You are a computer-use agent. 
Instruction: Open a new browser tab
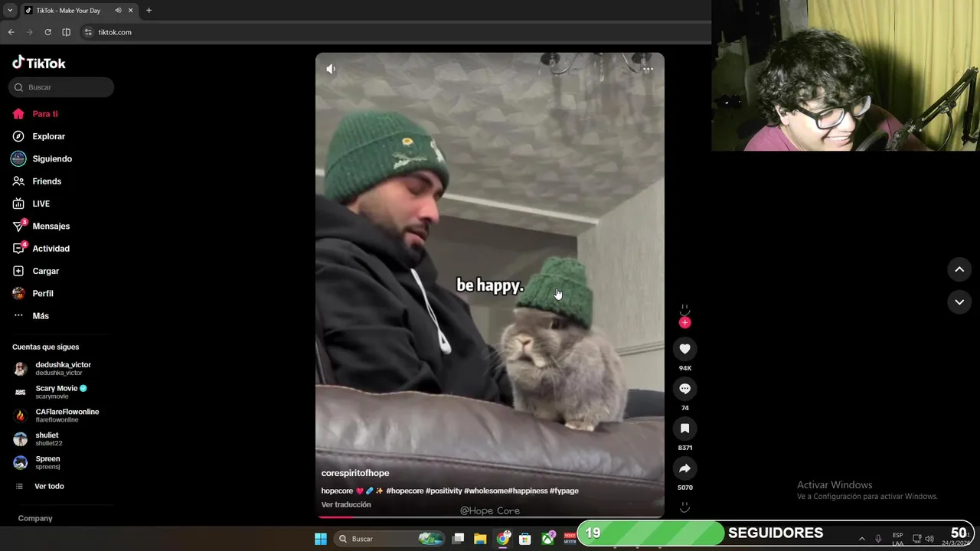149,11
